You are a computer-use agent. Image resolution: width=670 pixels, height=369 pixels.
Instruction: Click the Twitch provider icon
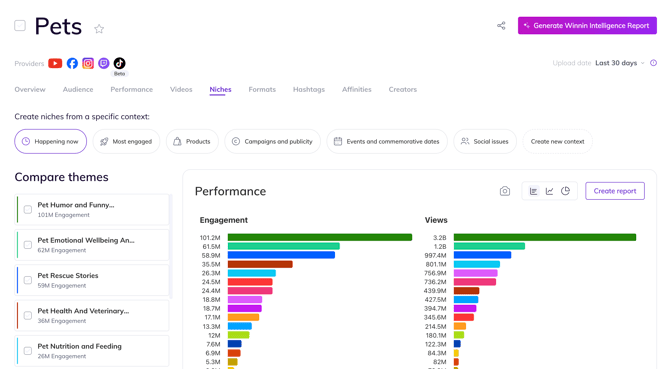click(104, 63)
